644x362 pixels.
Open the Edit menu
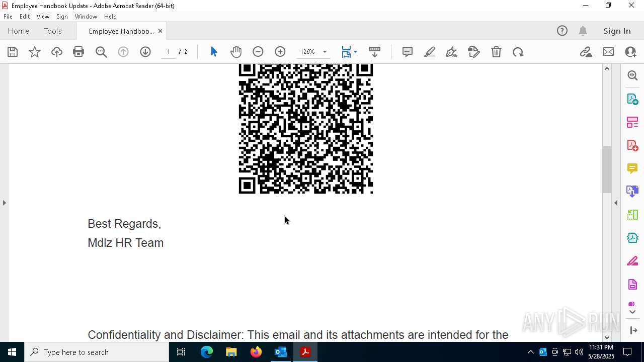click(x=25, y=17)
